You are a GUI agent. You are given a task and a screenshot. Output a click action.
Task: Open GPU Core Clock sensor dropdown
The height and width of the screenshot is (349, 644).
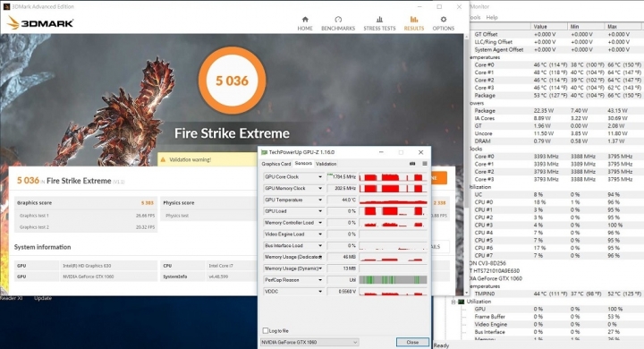(x=320, y=177)
